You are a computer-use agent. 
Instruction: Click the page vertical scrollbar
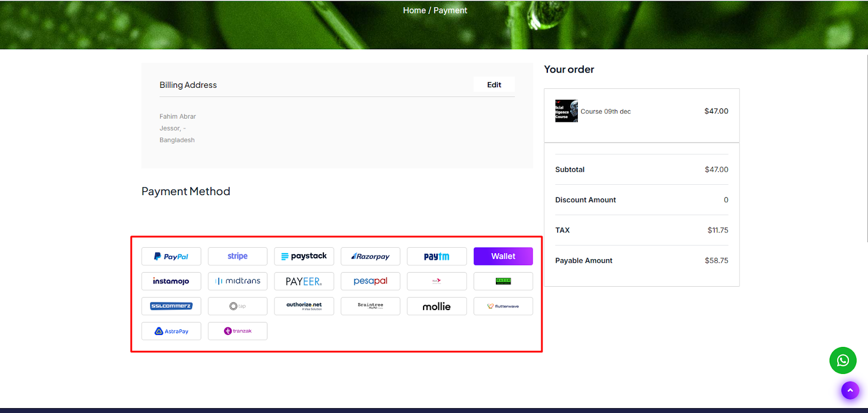[866, 148]
